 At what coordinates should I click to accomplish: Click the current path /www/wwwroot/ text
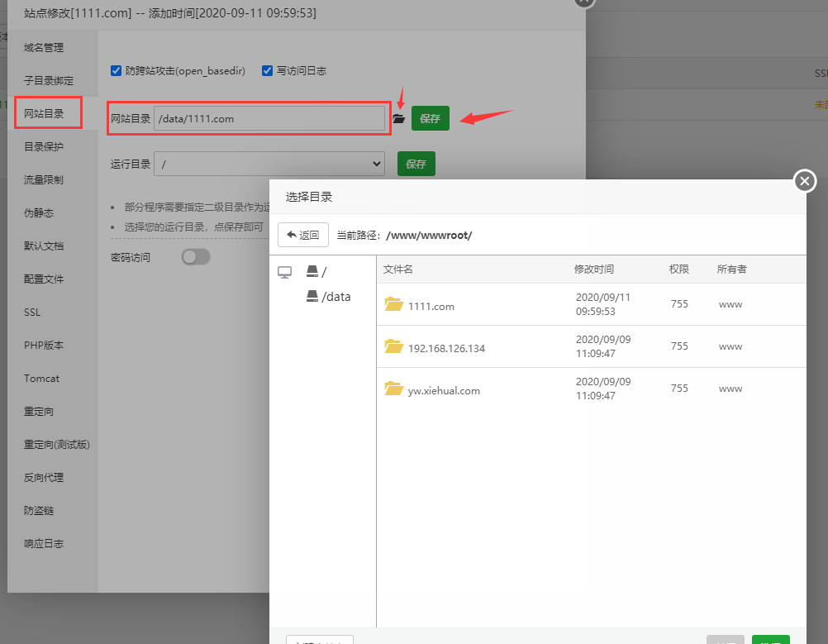click(429, 236)
